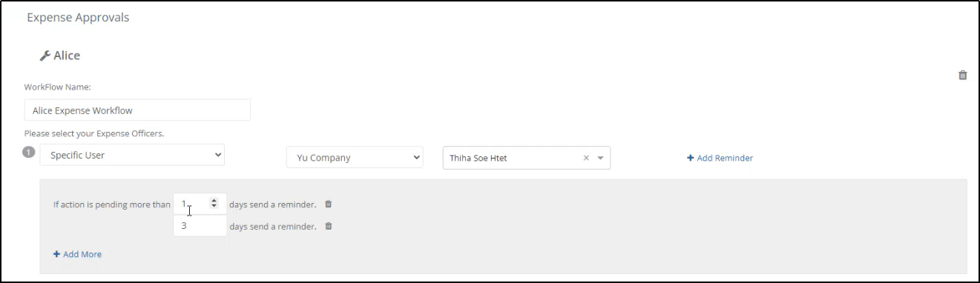
Task: Remove the 1-day reminder with its trash icon
Action: point(329,204)
